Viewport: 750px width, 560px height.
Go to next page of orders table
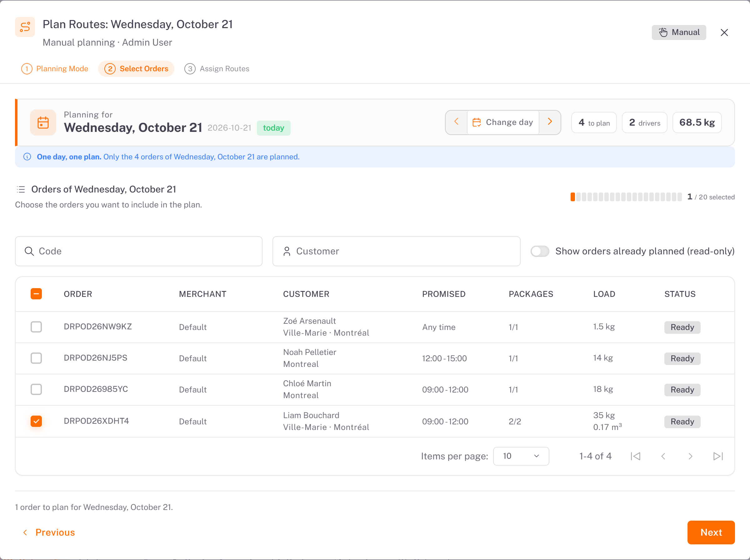tap(690, 456)
